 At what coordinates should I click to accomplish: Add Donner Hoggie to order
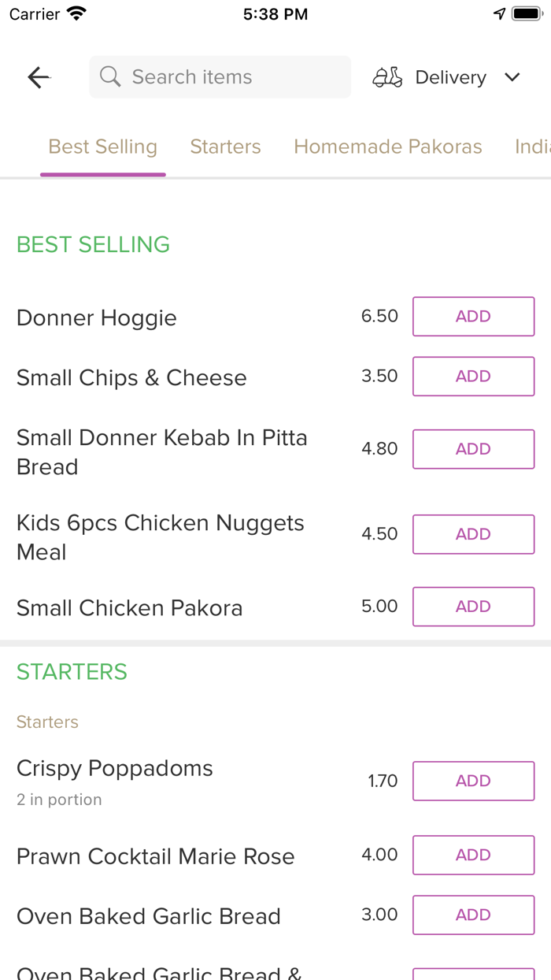click(x=473, y=316)
